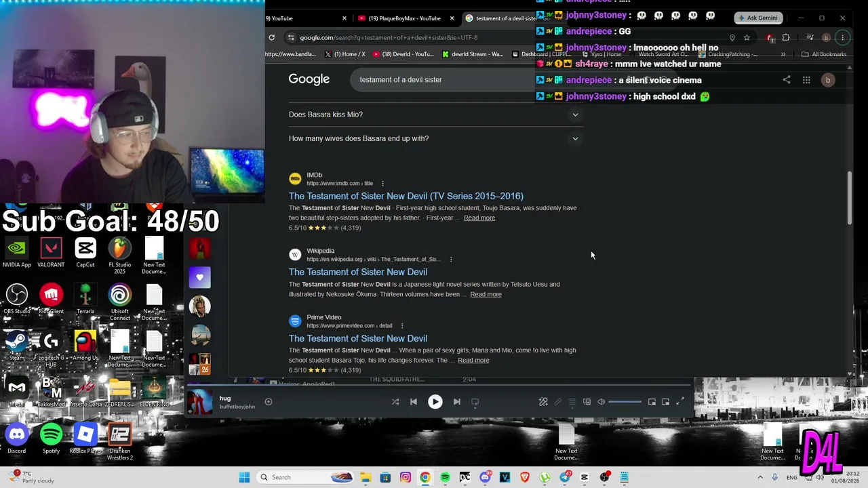Switch to the first YouTube tab
Image resolution: width=868 pixels, height=488 pixels.
click(x=306, y=18)
